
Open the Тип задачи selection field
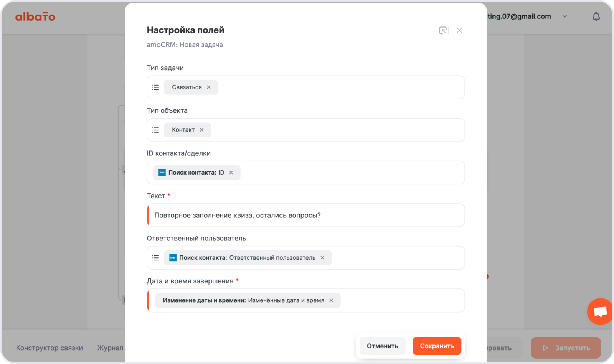pyautogui.click(x=338, y=87)
